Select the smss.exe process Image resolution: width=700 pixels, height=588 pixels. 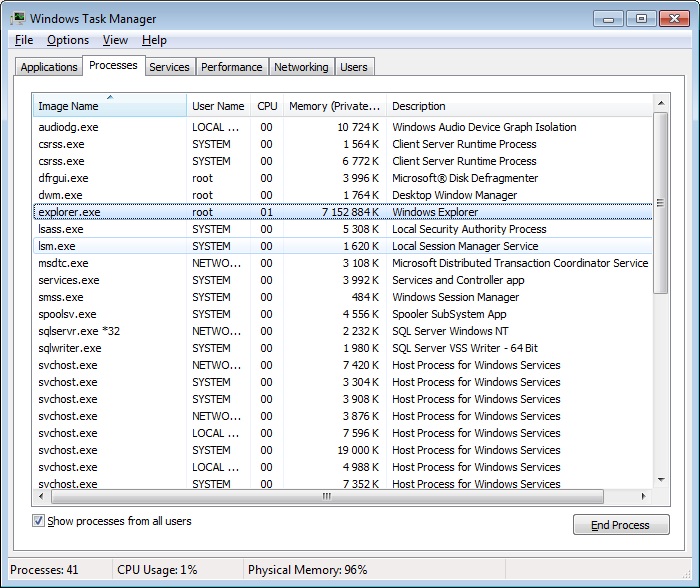click(x=342, y=297)
